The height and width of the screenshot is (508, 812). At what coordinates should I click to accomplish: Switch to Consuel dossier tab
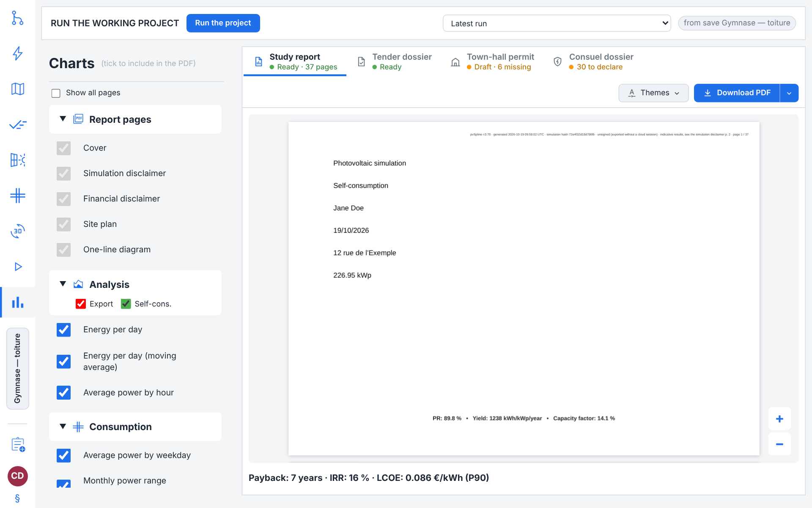(593, 62)
